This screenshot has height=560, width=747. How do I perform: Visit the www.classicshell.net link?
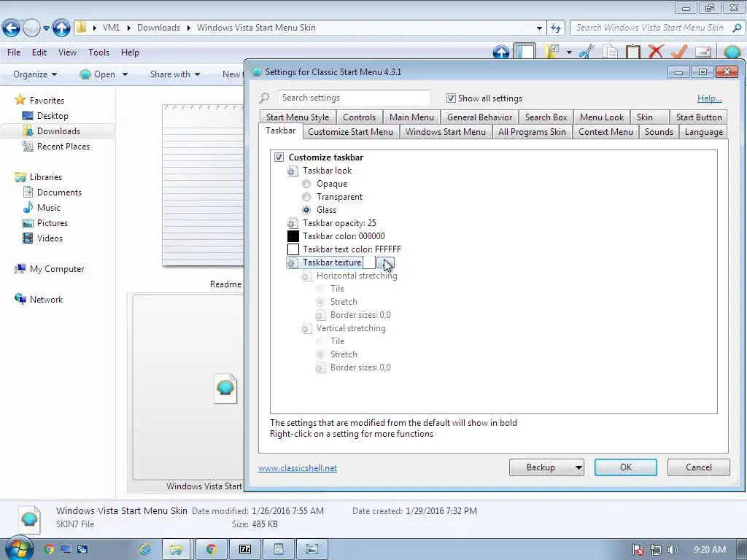click(x=298, y=468)
